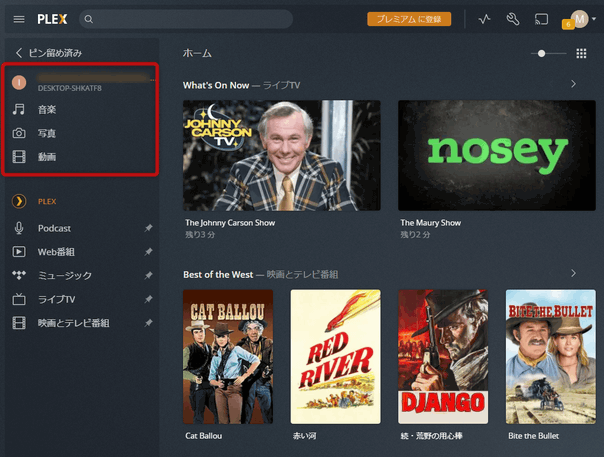
Task: Click the Podcast microphone icon
Action: (x=19, y=228)
